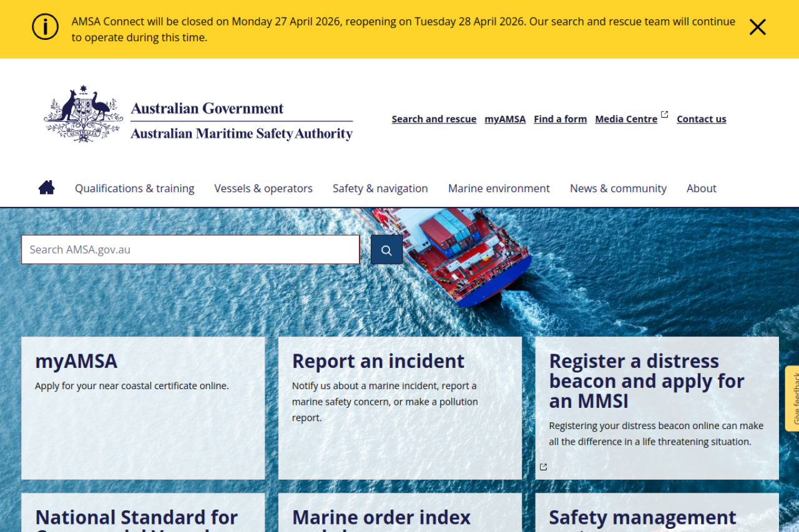Open News & community menu
Viewport: 799px width, 532px height.
point(618,188)
